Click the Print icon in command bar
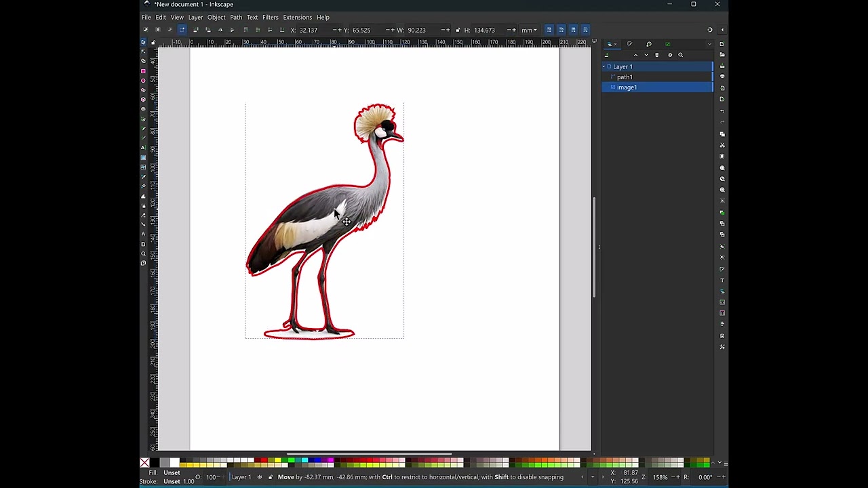This screenshot has height=488, width=868. coord(722,77)
